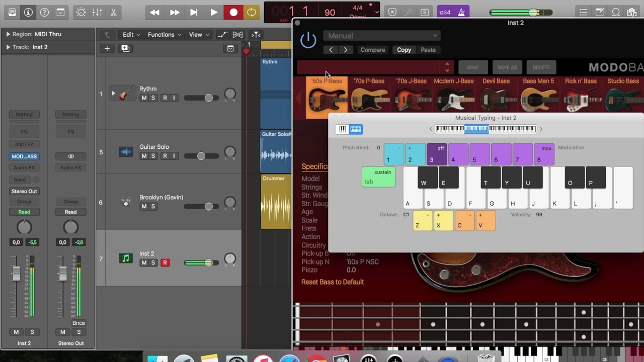This screenshot has height=362, width=644.
Task: Open the View menu in tracks area
Action: pos(199,35)
